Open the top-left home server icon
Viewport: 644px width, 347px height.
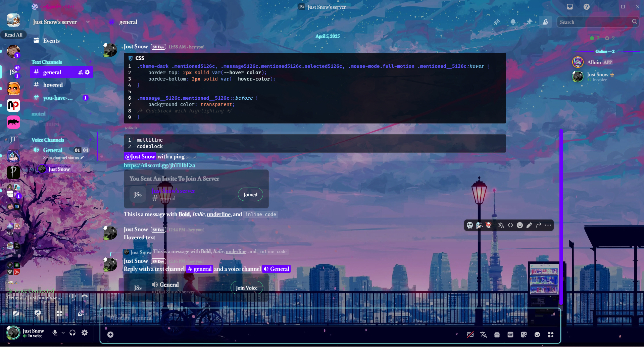[13, 20]
